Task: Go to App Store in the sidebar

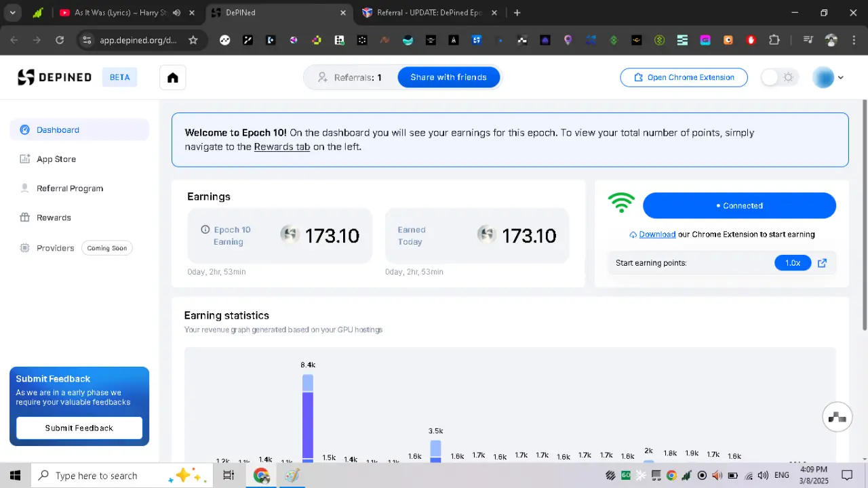Action: click(79, 159)
